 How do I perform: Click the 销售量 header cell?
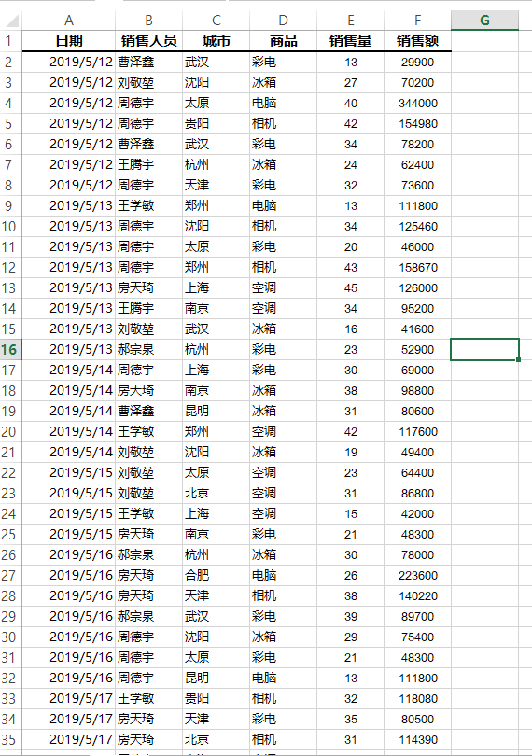(351, 41)
